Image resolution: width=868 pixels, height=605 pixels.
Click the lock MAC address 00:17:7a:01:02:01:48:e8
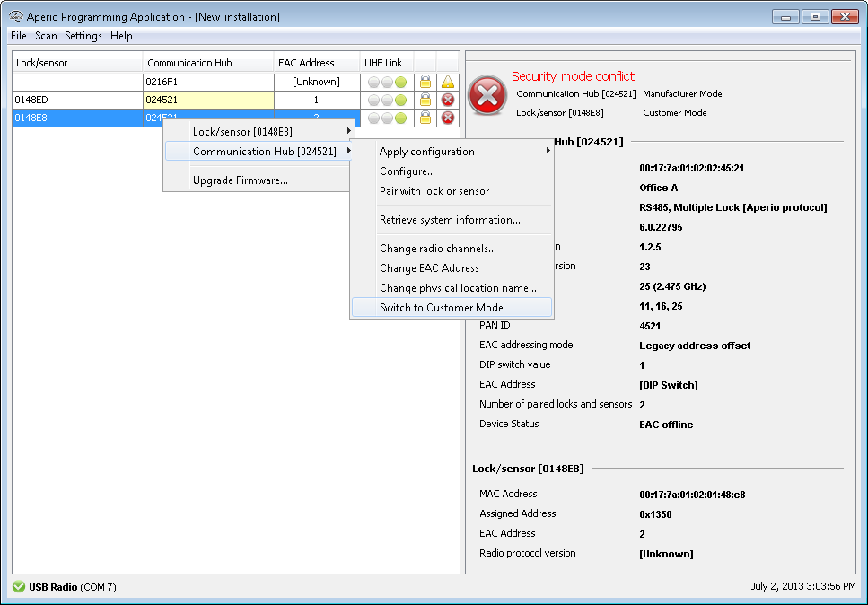[692, 495]
